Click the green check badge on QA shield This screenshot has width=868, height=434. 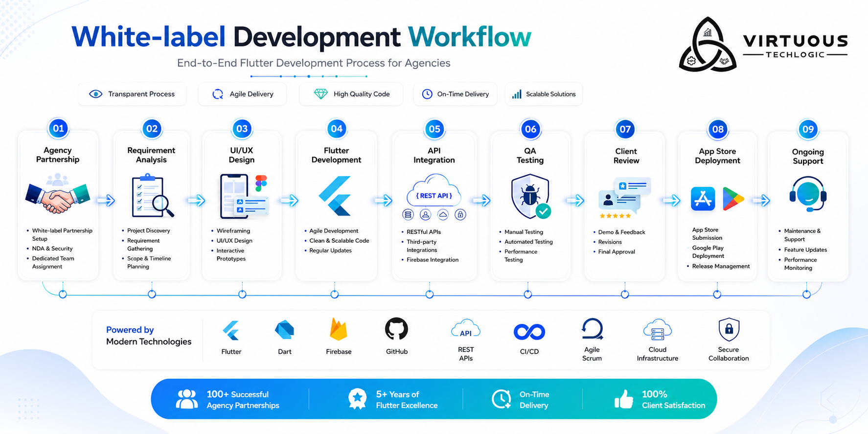click(x=543, y=211)
